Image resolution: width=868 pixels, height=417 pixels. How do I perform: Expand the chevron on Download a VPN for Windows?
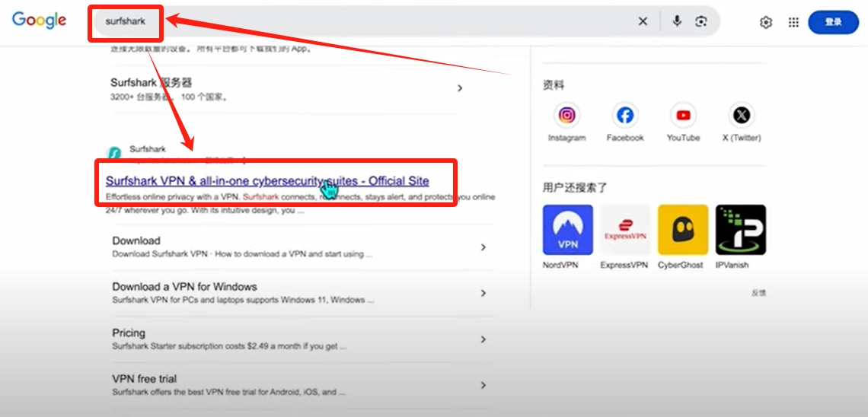(x=483, y=293)
